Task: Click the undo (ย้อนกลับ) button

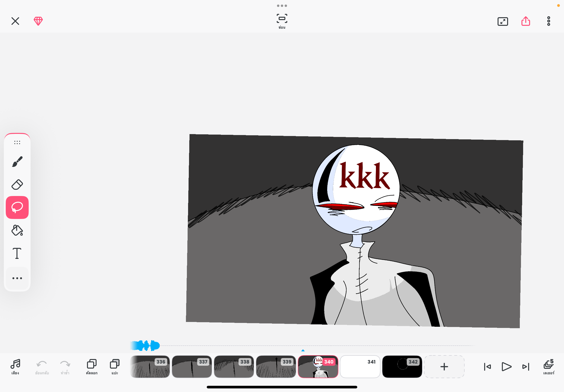Action: 42,367
